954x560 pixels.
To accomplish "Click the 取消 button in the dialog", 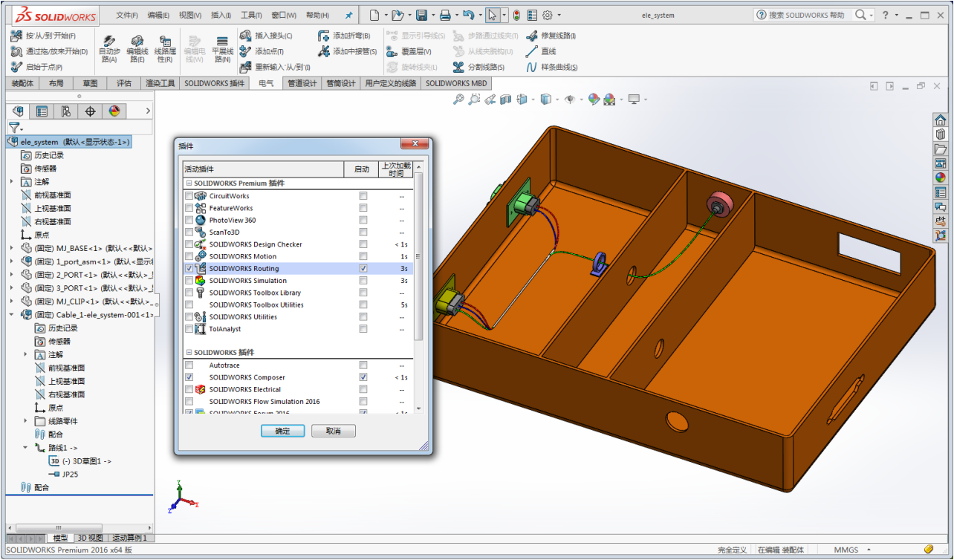I will pos(333,431).
